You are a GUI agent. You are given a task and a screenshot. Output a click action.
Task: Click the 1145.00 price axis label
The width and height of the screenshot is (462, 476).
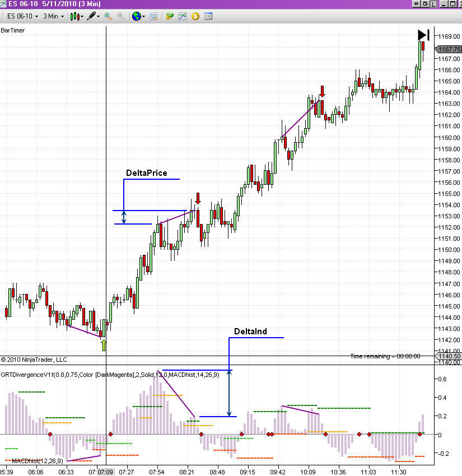[449, 306]
